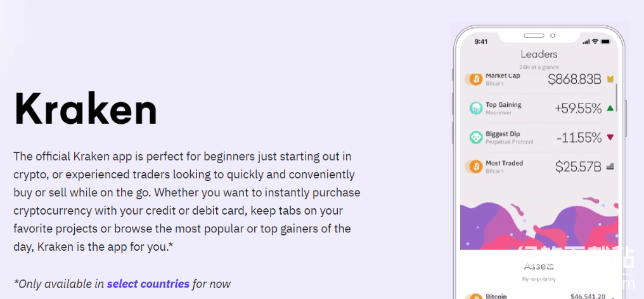Click the $25.57B most traded value

578,166
